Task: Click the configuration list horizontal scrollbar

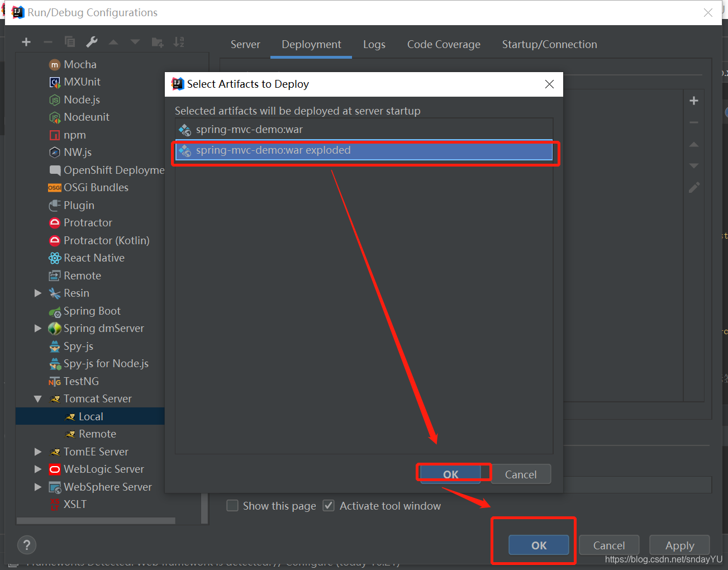Action: click(96, 521)
